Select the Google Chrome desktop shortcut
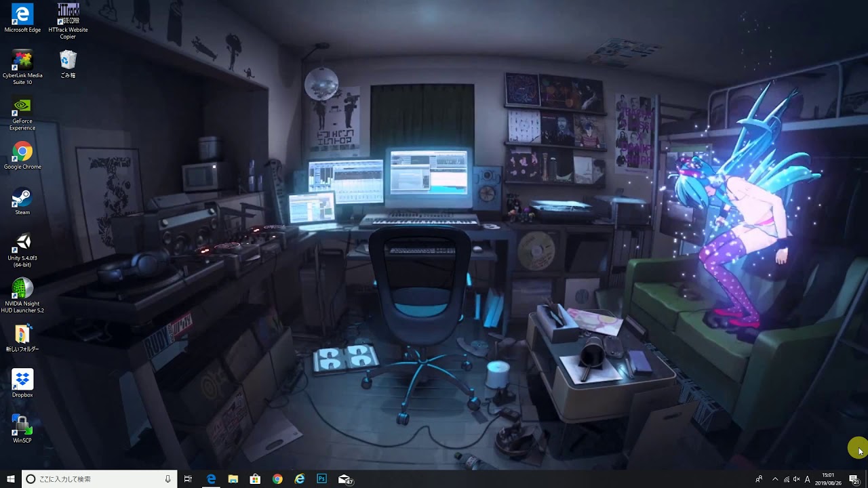This screenshot has width=868, height=488. pos(22,155)
